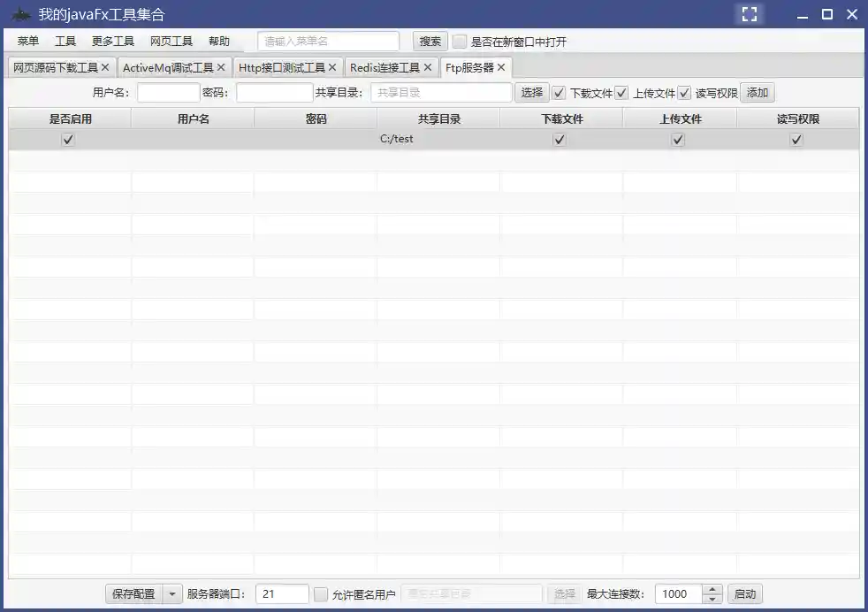Click the 服务器端口 input field
This screenshot has width=868, height=612.
[281, 593]
